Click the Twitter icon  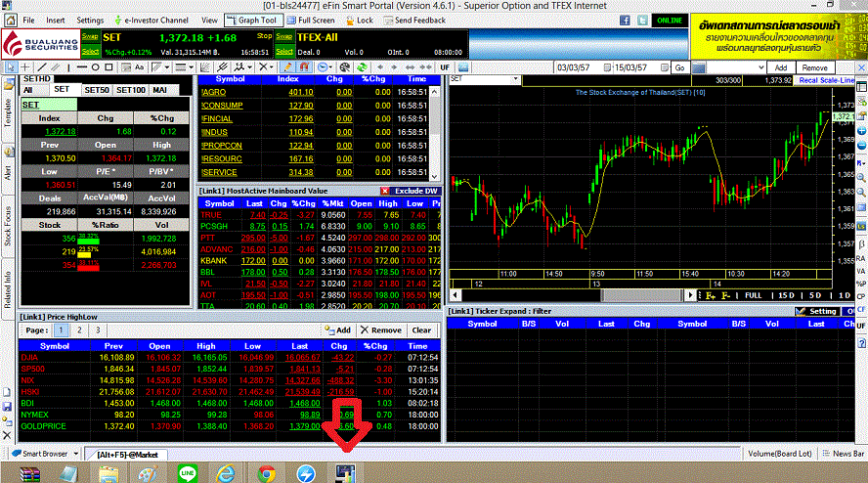tap(643, 21)
